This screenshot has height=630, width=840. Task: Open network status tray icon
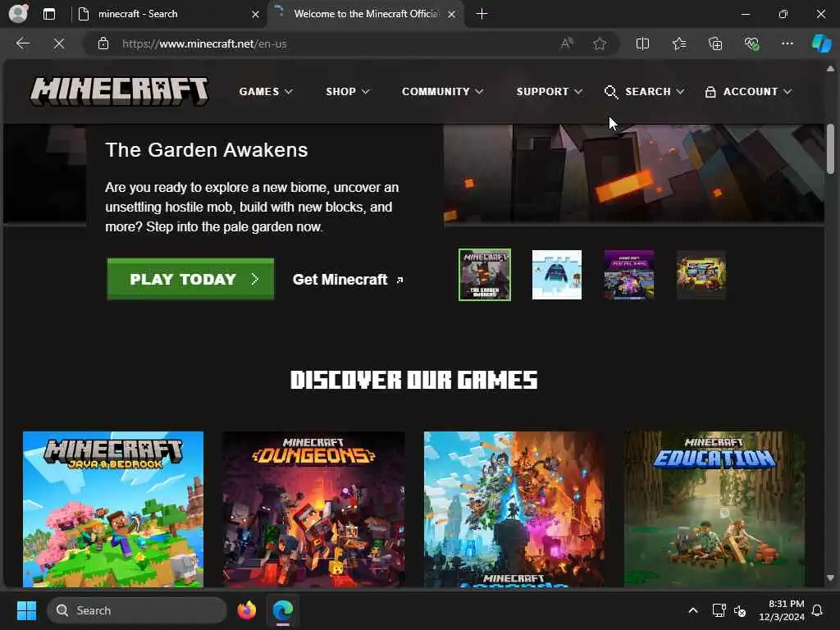tap(719, 610)
